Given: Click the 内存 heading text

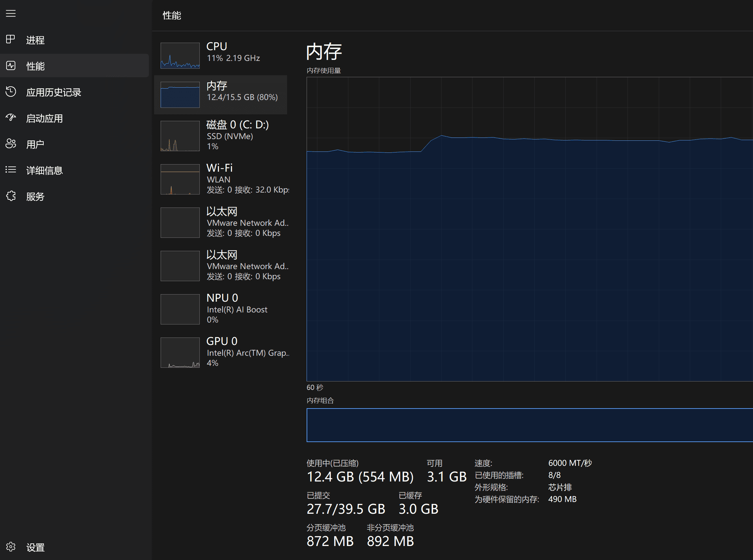Looking at the screenshot, I should [x=324, y=51].
